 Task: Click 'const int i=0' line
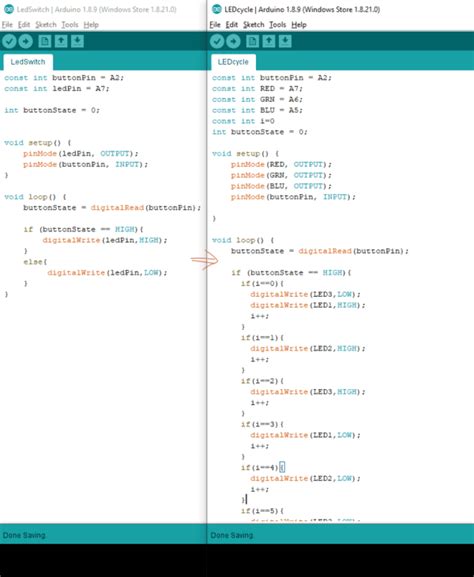point(243,121)
